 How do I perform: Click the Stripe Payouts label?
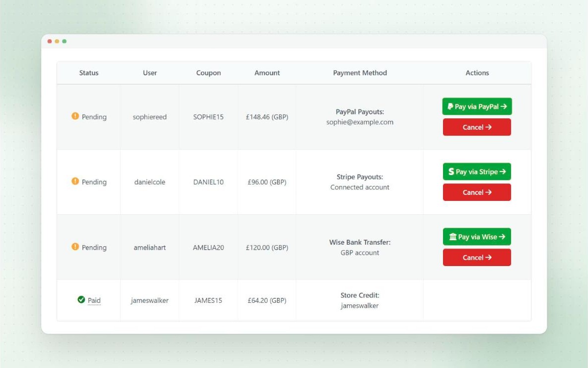360,177
